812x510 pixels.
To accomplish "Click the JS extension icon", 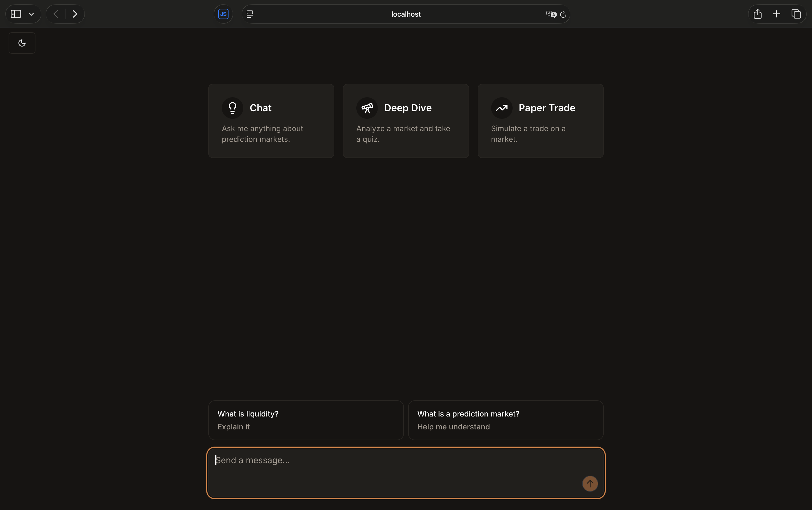I will pos(223,14).
